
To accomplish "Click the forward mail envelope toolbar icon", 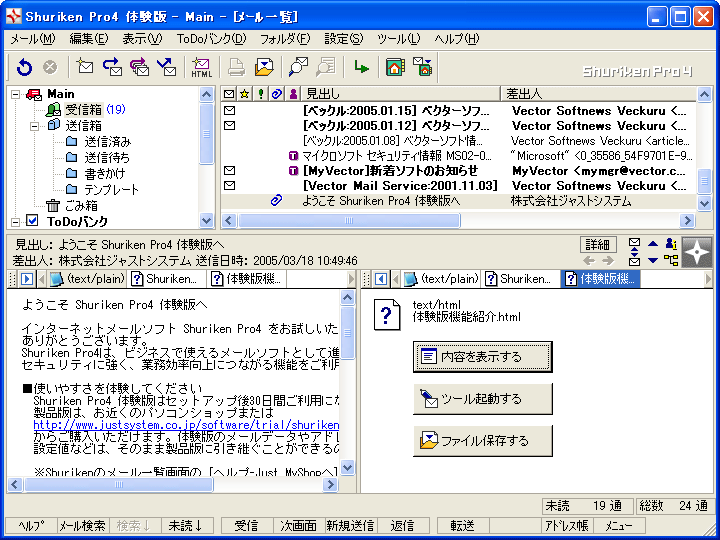I will coord(167,67).
